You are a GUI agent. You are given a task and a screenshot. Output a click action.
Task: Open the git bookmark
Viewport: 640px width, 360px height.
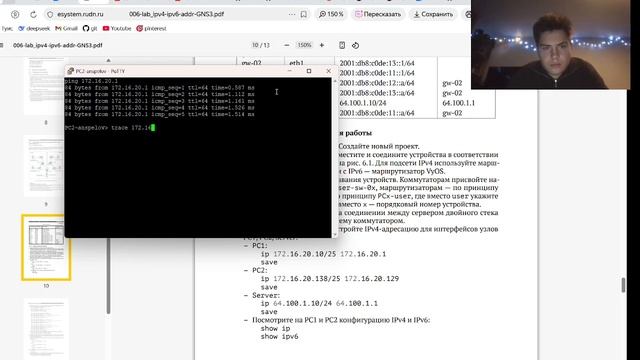point(90,29)
